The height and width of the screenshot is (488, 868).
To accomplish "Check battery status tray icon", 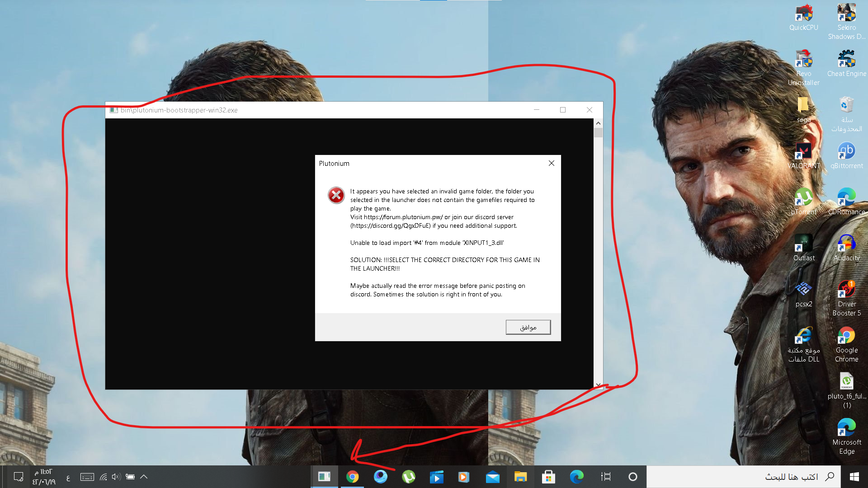I will coord(130,477).
